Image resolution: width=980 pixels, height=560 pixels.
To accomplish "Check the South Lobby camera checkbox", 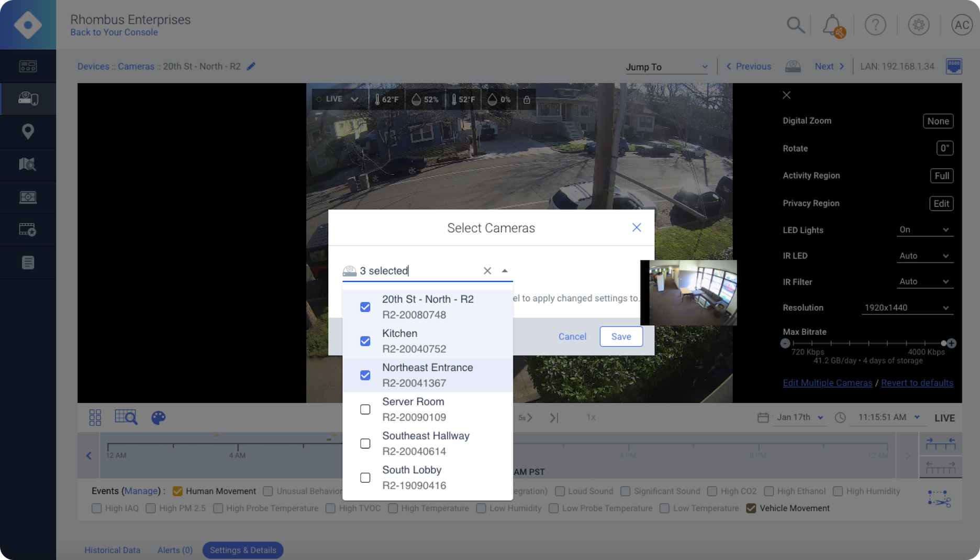I will 365,478.
